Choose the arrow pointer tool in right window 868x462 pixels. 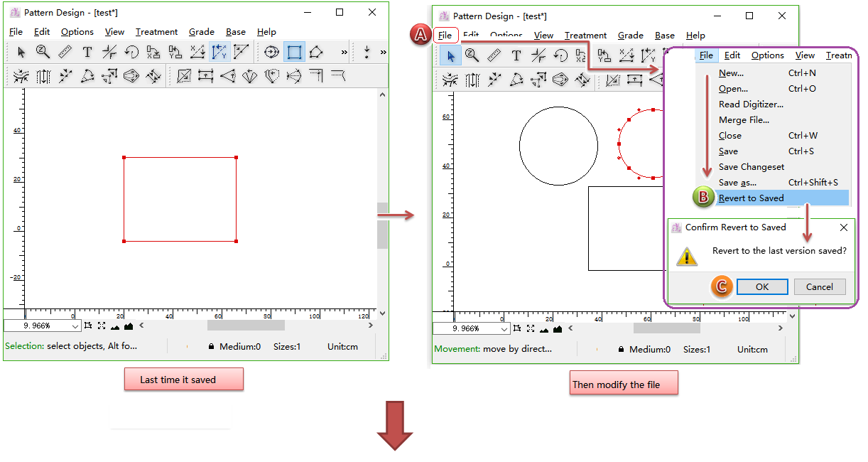coord(450,55)
